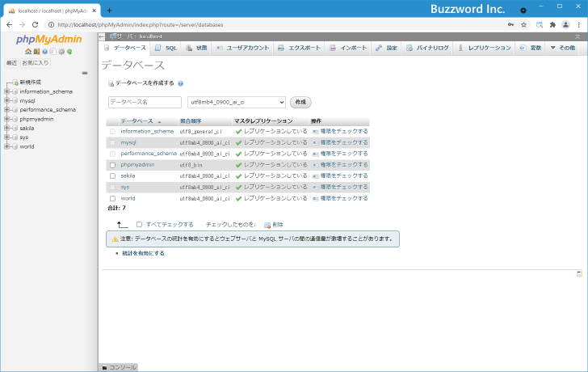The image size is (588, 372).
Task: Open the インポート tab
Action: click(348, 48)
